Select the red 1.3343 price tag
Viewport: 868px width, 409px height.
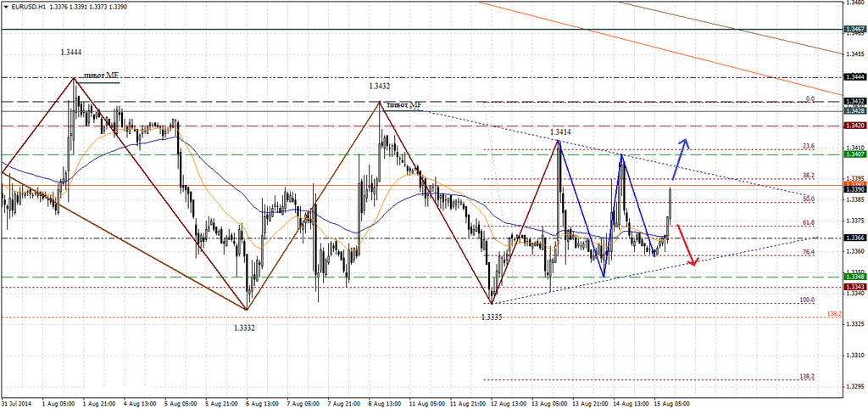coord(854,287)
